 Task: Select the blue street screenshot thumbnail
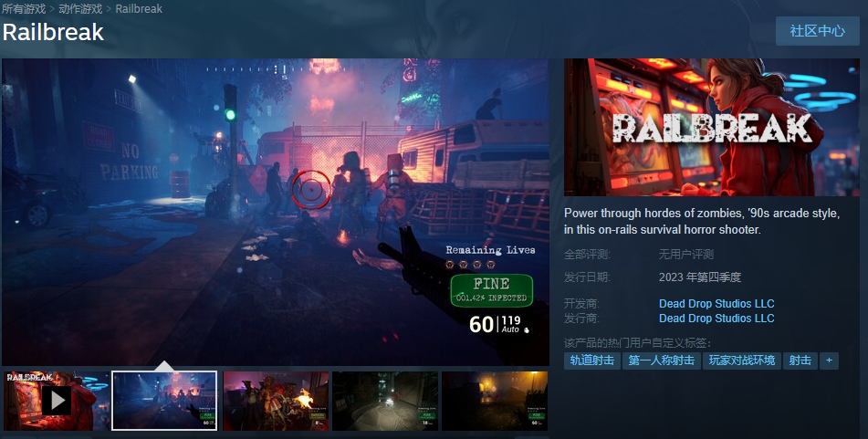(164, 401)
